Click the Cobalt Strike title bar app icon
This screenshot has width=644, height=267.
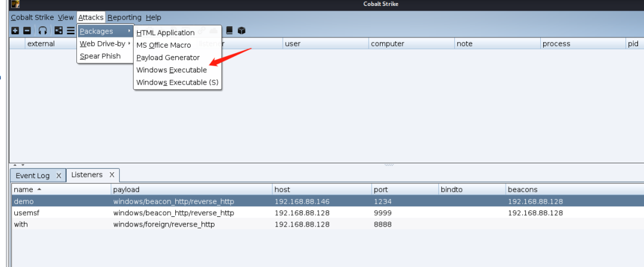click(15, 5)
